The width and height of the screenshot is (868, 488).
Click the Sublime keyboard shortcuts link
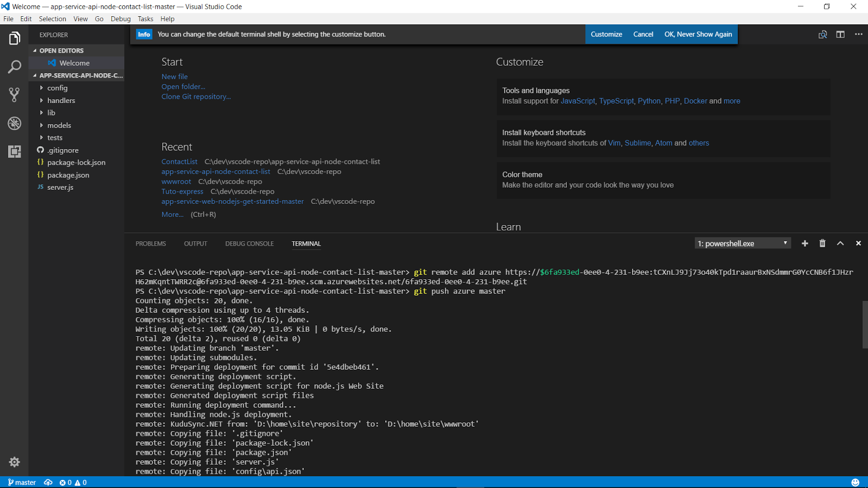638,143
